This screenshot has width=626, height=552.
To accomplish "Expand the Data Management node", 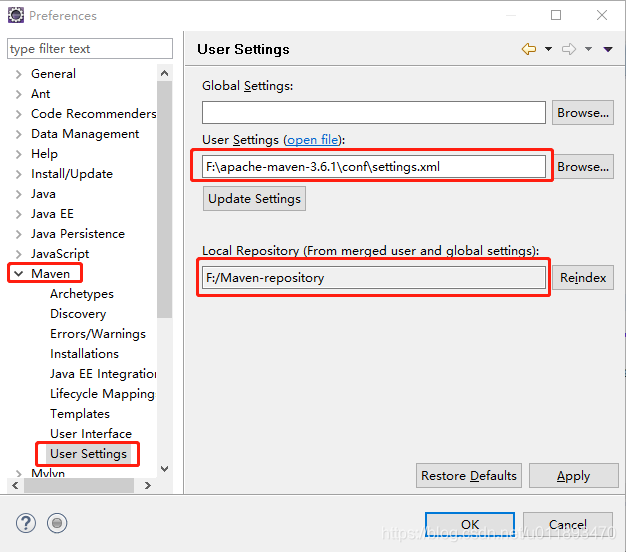I will pos(18,134).
